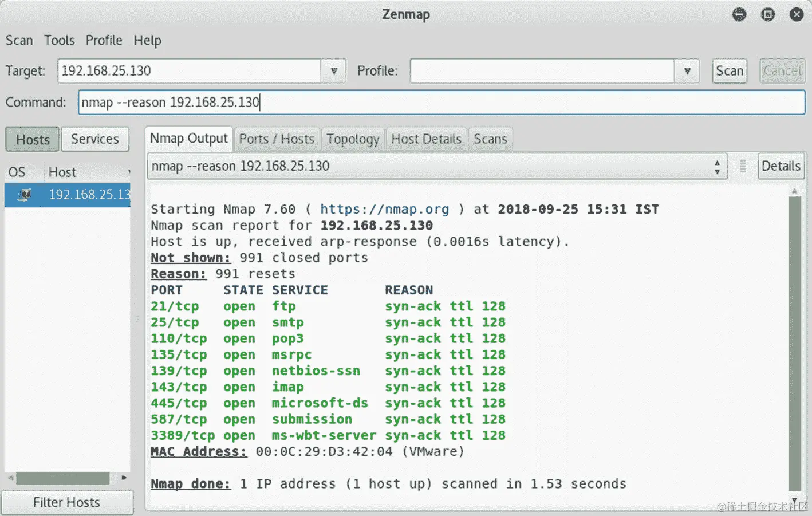Viewport: 812px width, 516px height.
Task: Select host 192.168.25.130 in hosts list
Action: coord(68,195)
